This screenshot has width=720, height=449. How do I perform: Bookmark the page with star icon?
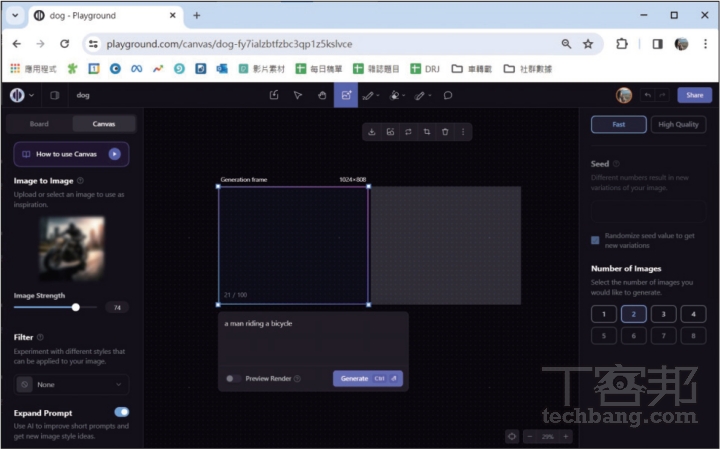point(588,44)
